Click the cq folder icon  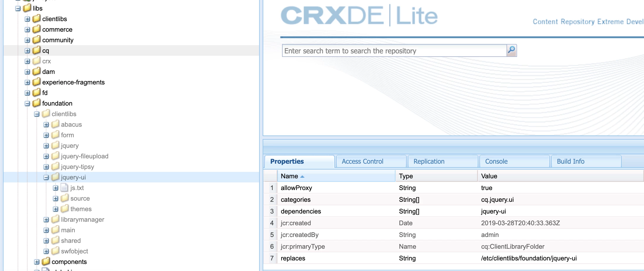36,50
